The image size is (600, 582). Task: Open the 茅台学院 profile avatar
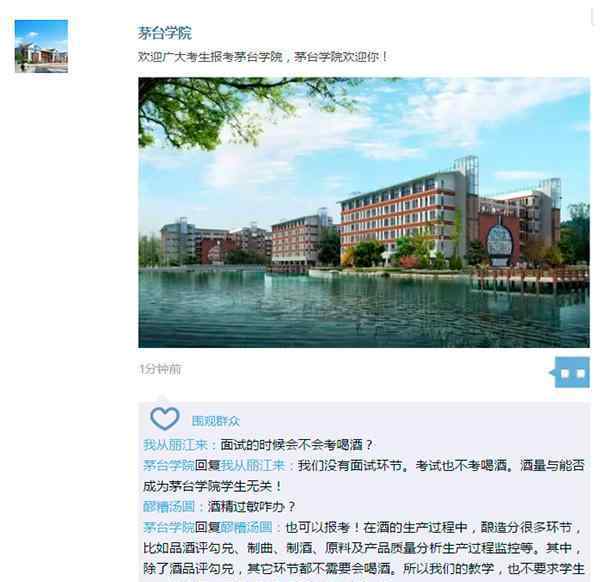[x=41, y=46]
